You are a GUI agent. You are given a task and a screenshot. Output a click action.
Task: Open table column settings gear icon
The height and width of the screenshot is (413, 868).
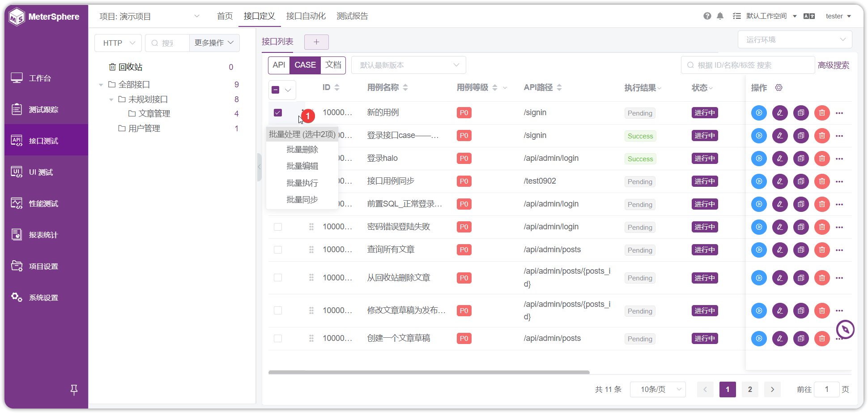pyautogui.click(x=779, y=87)
